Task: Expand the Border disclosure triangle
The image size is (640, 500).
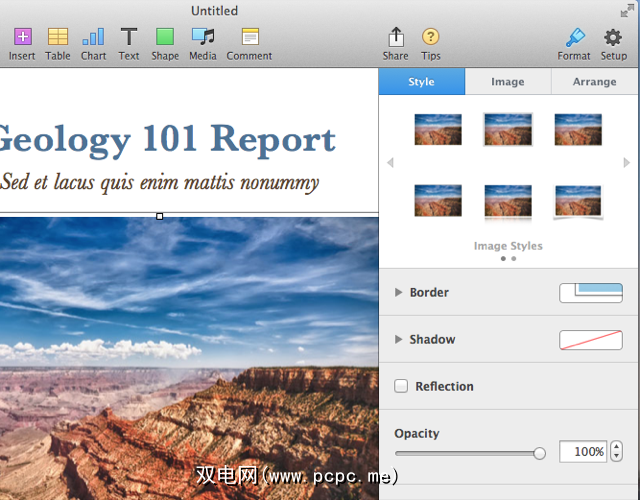Action: point(399,293)
